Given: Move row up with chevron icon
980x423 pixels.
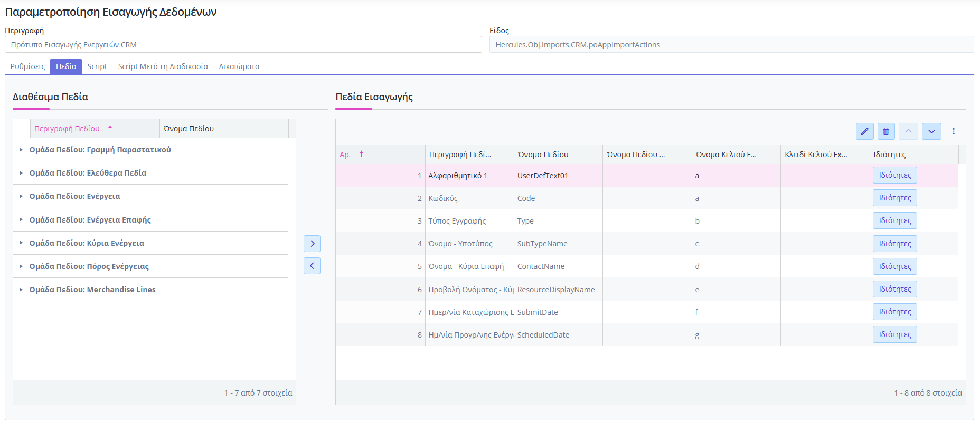Looking at the screenshot, I should pos(908,131).
